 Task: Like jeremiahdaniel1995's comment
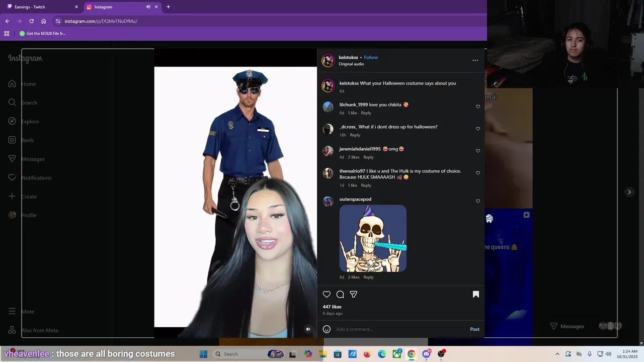[x=478, y=151]
